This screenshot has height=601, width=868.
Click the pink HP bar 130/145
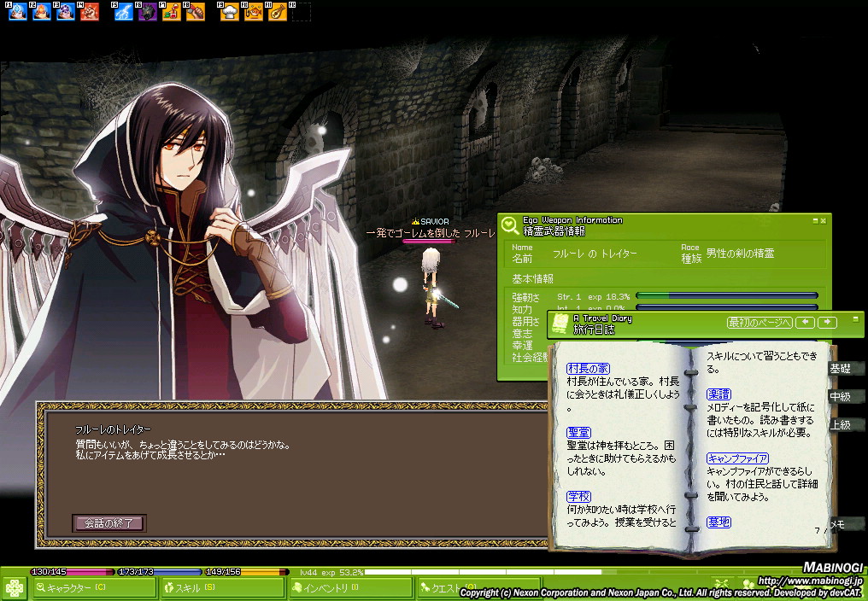point(72,572)
